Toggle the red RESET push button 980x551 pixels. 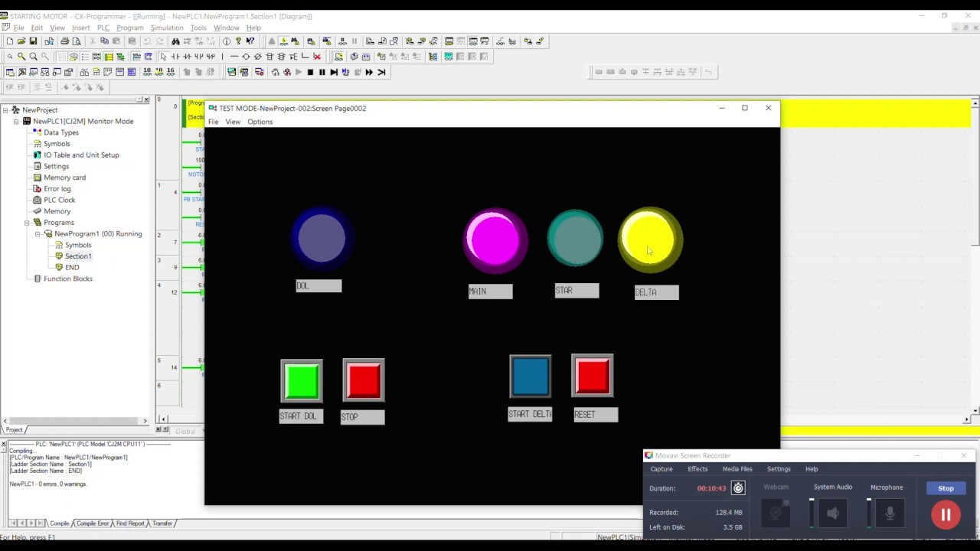pyautogui.click(x=593, y=376)
